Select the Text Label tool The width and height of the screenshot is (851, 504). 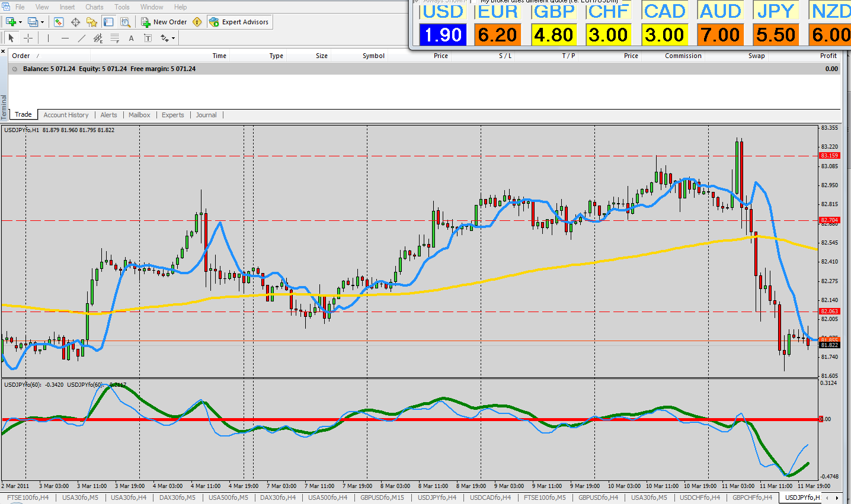pyautogui.click(x=148, y=38)
